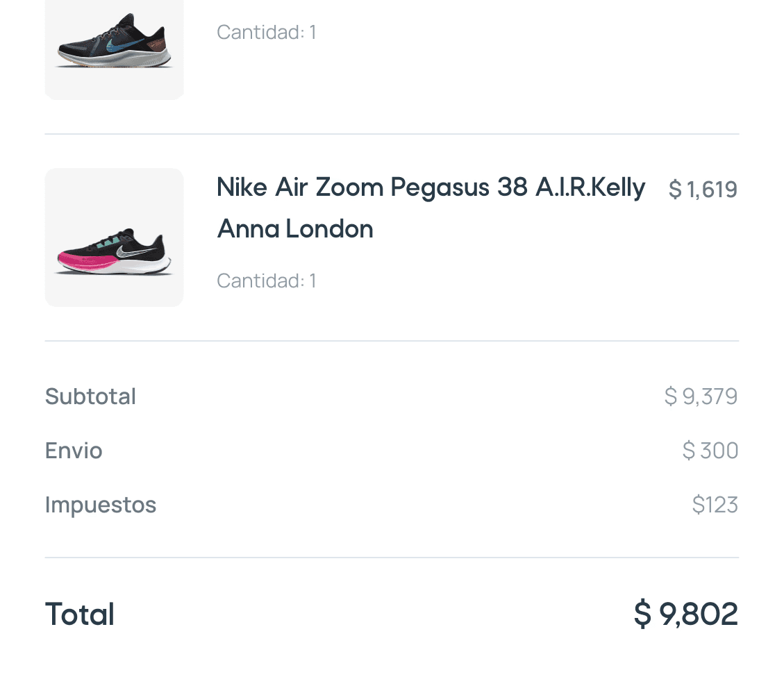Select Nike Air Zoom Pegasus 38 product title

click(x=431, y=208)
